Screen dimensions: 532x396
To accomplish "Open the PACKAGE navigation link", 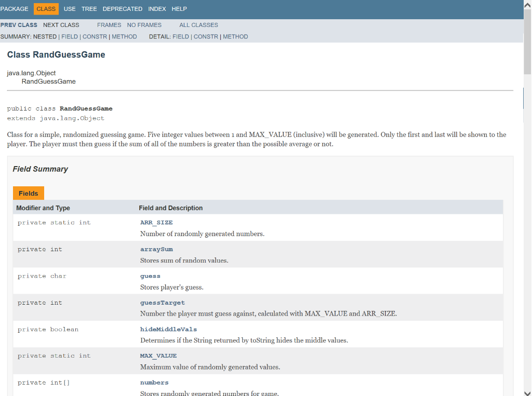I will click(x=14, y=9).
